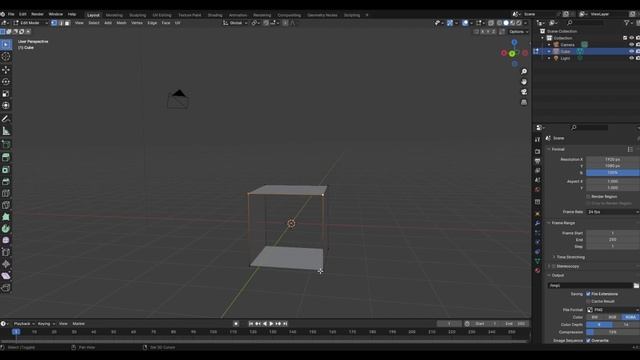This screenshot has height=360, width=640.
Task: Jump to the first frame
Action: click(251, 324)
